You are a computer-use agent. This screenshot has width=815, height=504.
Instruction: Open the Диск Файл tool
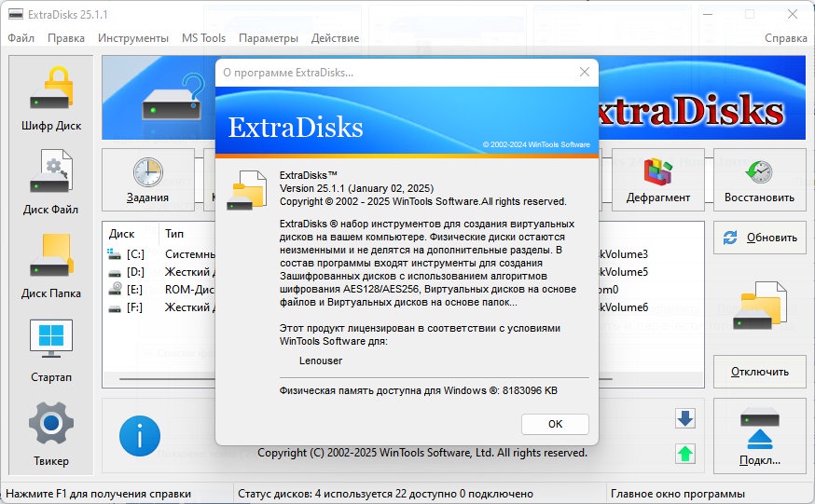[x=51, y=183]
